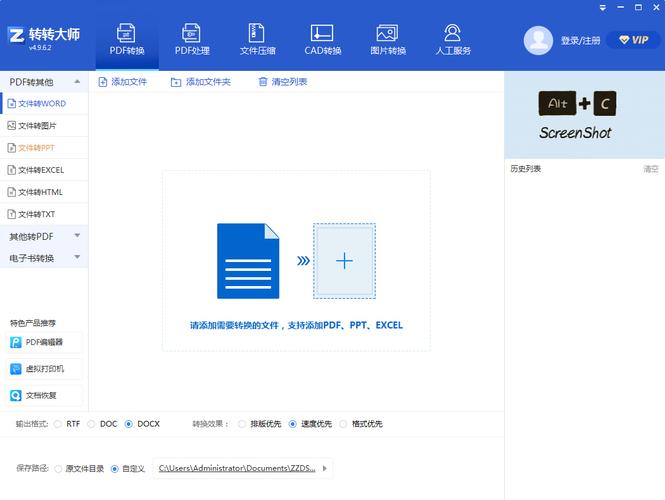Viewport: 665px width, 500px height.
Task: Click the 文件转WORD document icon
Action: [12, 103]
